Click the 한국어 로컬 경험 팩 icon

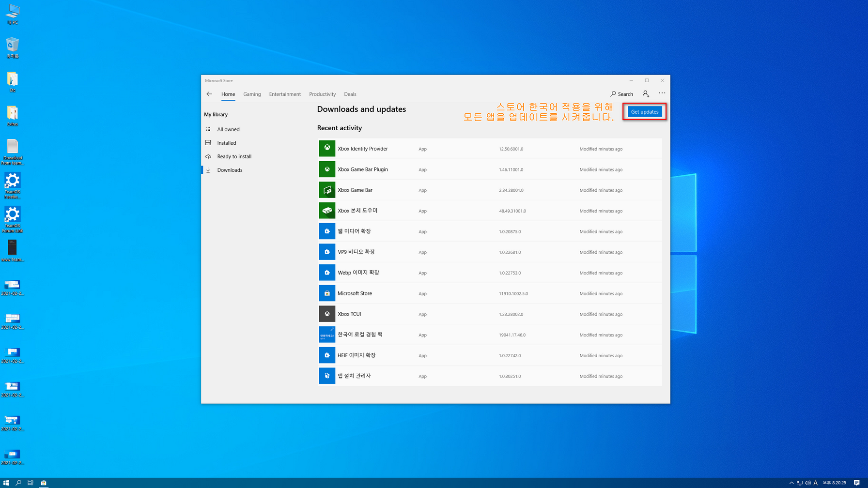[327, 334]
